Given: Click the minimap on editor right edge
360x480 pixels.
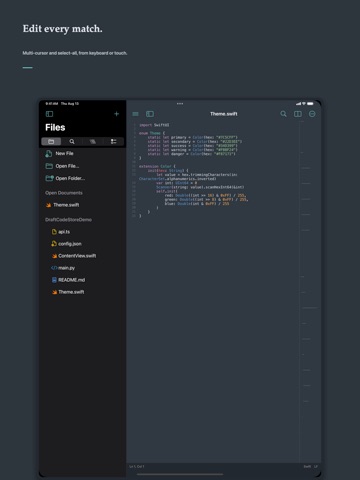Looking at the screenshot, I should [x=310, y=291].
